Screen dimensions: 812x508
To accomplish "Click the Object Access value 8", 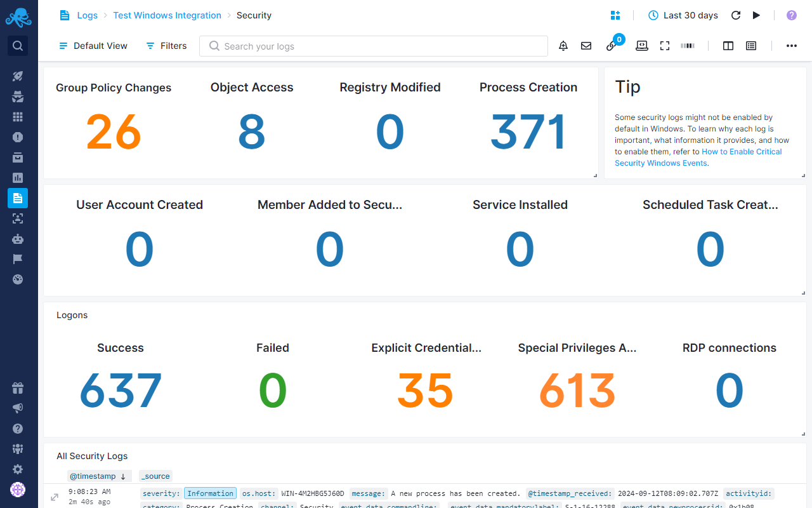I will pos(252,132).
